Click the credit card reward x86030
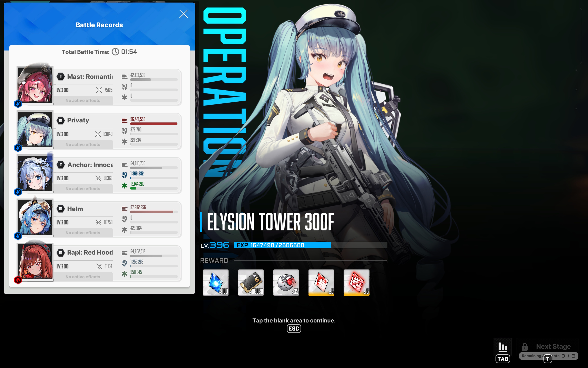This screenshot has width=588, height=368. (251, 283)
